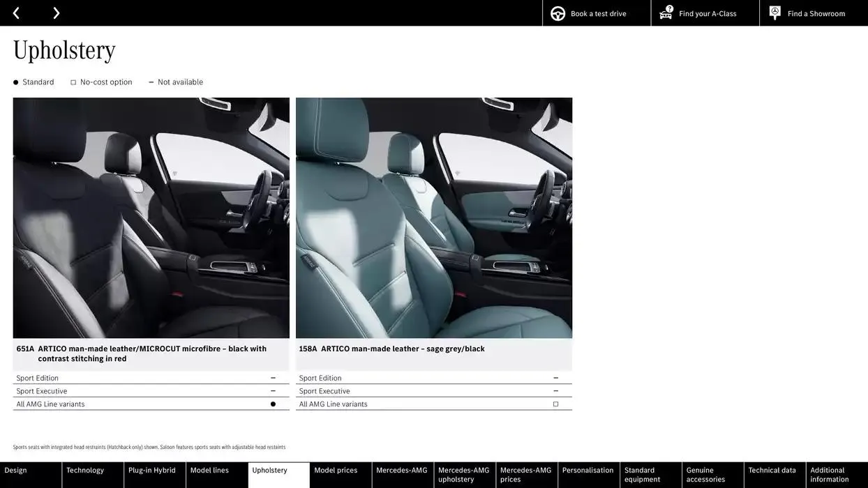Viewport: 868px width, 488px height.
Task: Select the 651A ARTICO/MICROCUT caption text
Action: 142,353
